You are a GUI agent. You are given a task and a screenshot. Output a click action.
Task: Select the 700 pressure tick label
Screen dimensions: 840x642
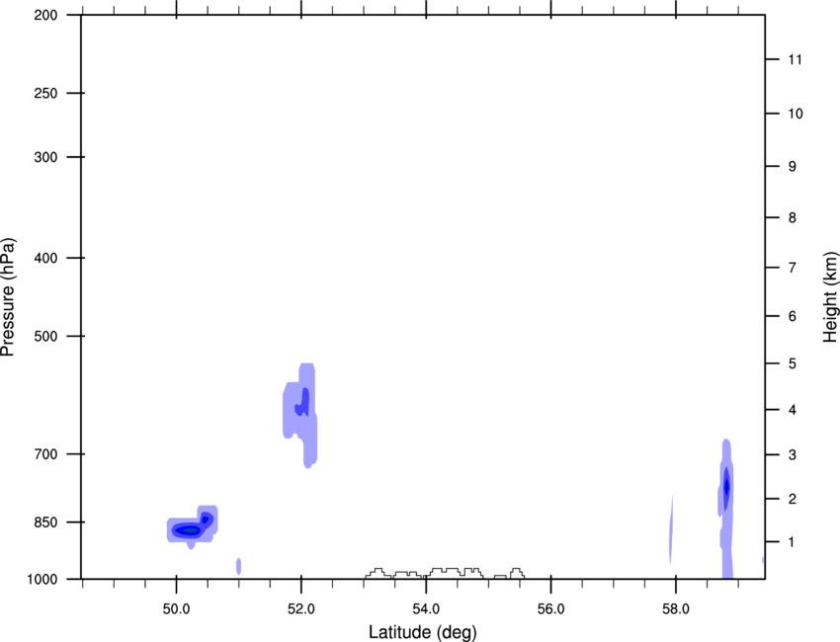point(45,454)
